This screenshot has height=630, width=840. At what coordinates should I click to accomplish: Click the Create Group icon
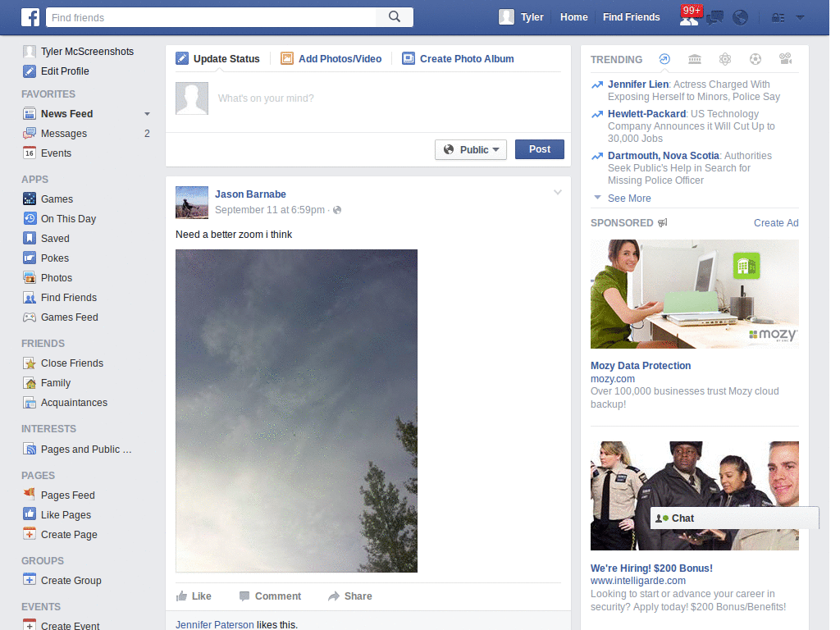pyautogui.click(x=30, y=580)
